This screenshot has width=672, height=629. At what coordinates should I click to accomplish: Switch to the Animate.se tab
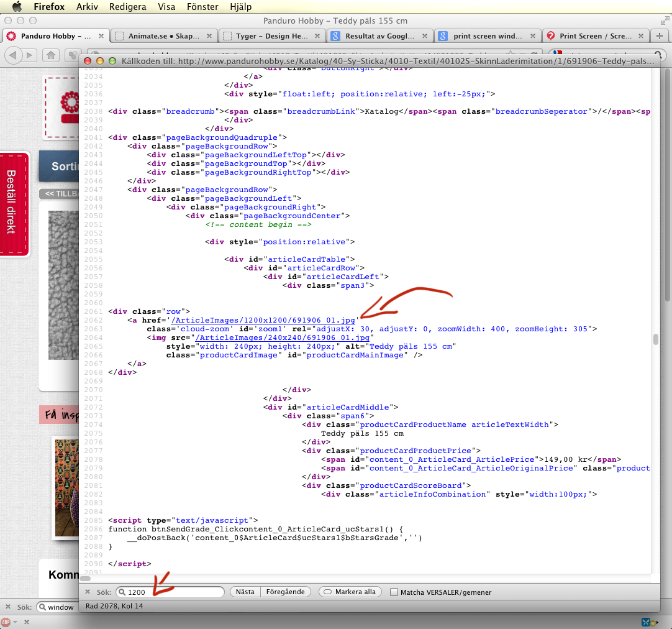pyautogui.click(x=163, y=36)
